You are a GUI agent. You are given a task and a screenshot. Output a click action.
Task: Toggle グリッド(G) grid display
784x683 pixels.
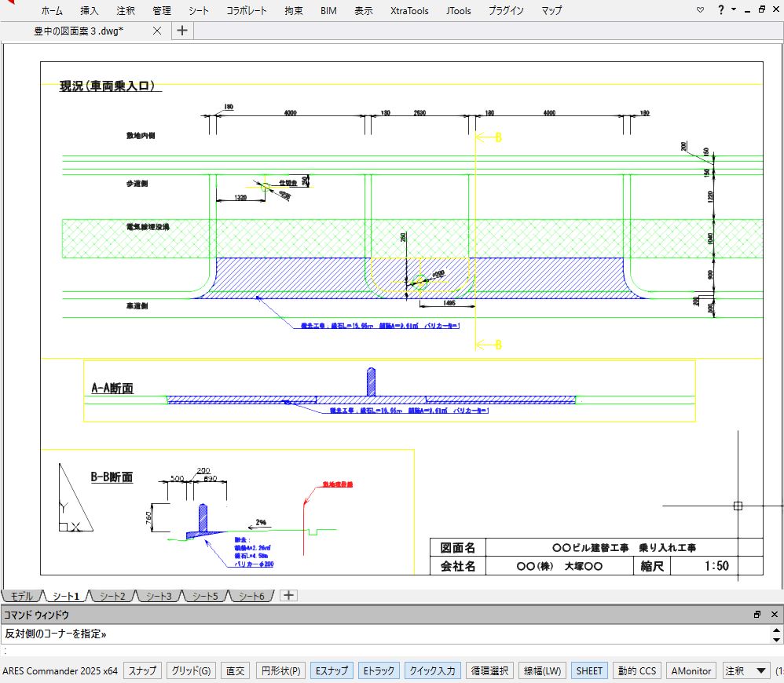(192, 670)
